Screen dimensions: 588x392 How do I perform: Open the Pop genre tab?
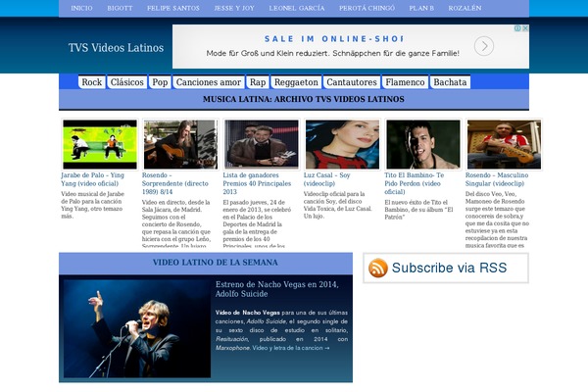160,82
